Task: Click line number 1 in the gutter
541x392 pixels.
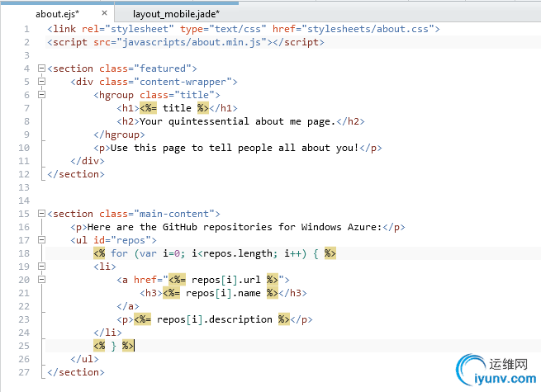Action: tap(26, 29)
